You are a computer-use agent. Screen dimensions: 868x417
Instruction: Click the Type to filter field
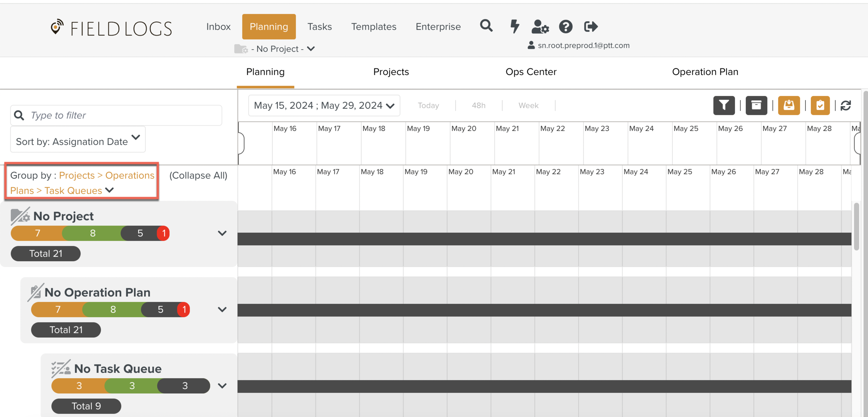click(116, 115)
